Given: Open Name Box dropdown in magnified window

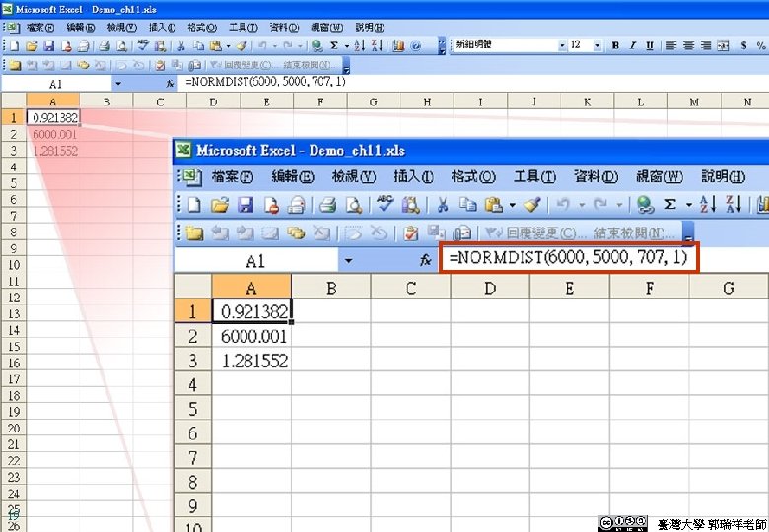Looking at the screenshot, I should pos(348,261).
